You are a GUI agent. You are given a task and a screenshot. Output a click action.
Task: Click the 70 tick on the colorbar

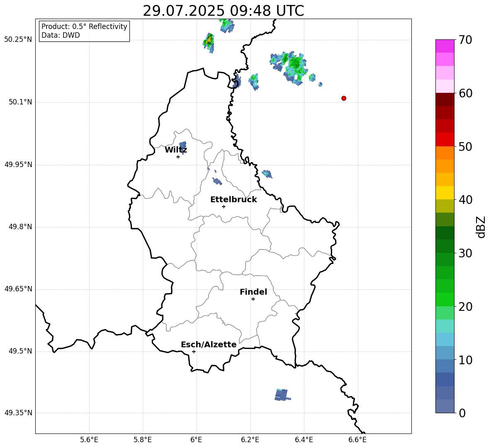click(466, 40)
